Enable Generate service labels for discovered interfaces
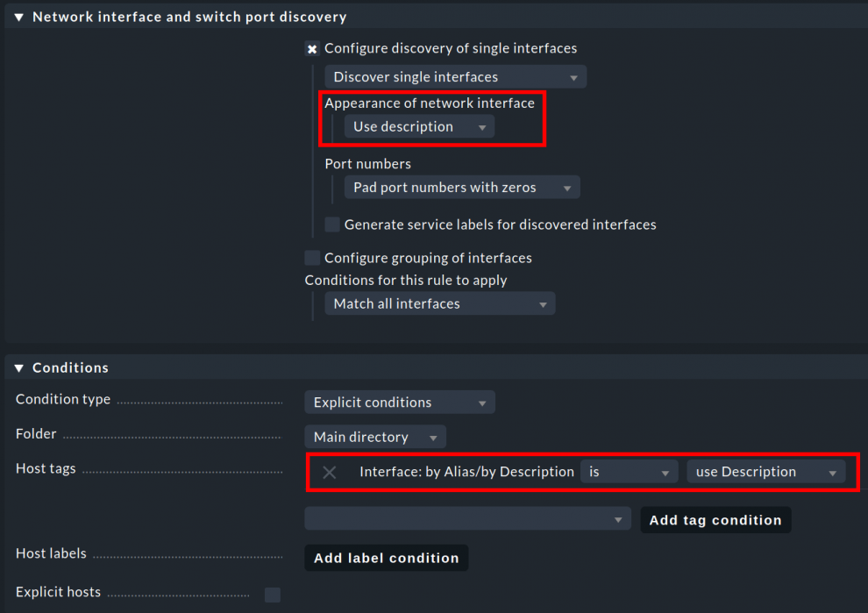Image resolution: width=868 pixels, height=613 pixels. 332,225
